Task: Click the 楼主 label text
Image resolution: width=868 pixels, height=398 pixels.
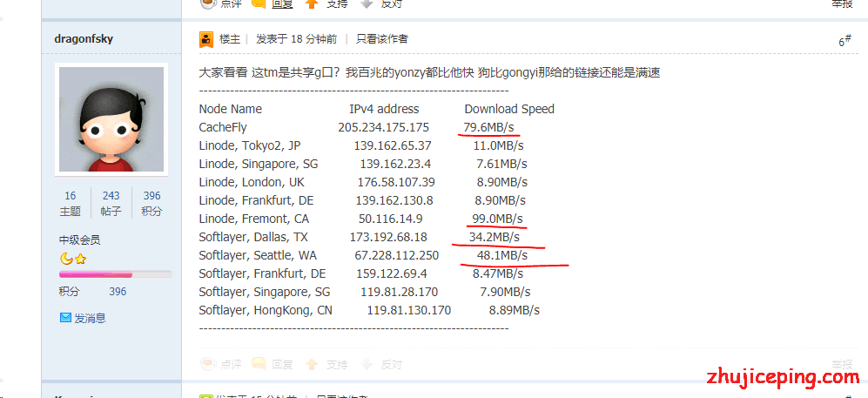Action: point(230,38)
